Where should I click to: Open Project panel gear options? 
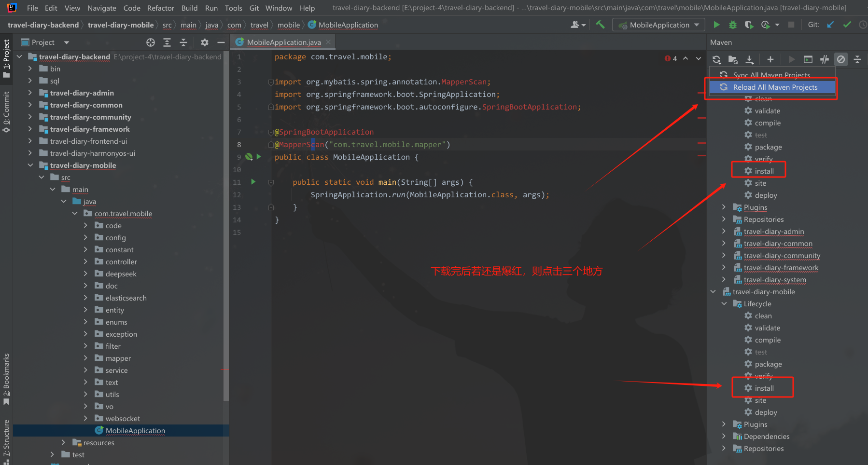pos(205,42)
